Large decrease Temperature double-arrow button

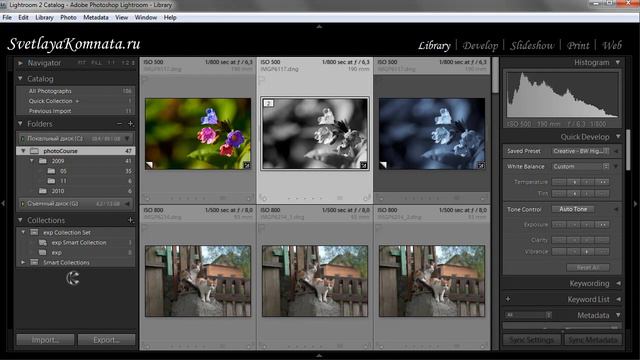pyautogui.click(x=559, y=182)
